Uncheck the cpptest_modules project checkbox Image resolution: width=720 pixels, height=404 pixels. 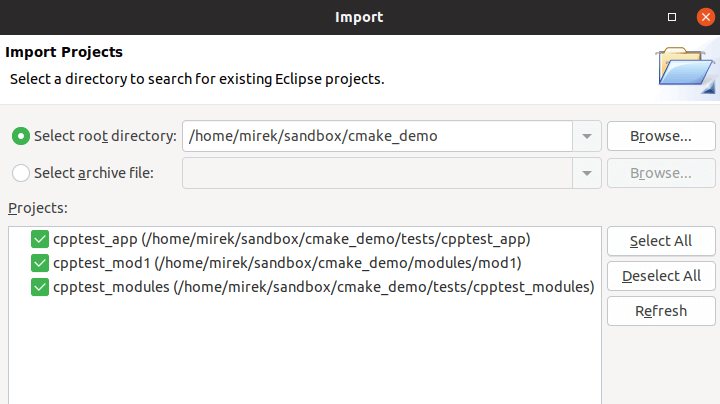pyautogui.click(x=40, y=287)
